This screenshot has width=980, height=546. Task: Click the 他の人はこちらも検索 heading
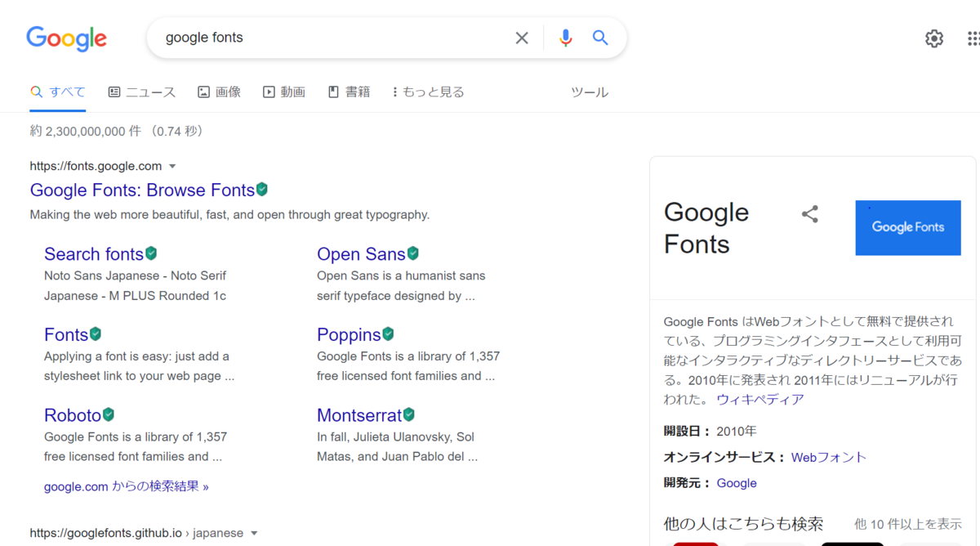pos(743,524)
